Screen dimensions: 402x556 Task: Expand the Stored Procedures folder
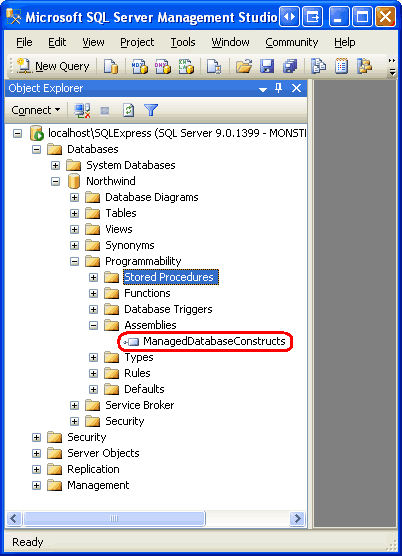tap(93, 277)
